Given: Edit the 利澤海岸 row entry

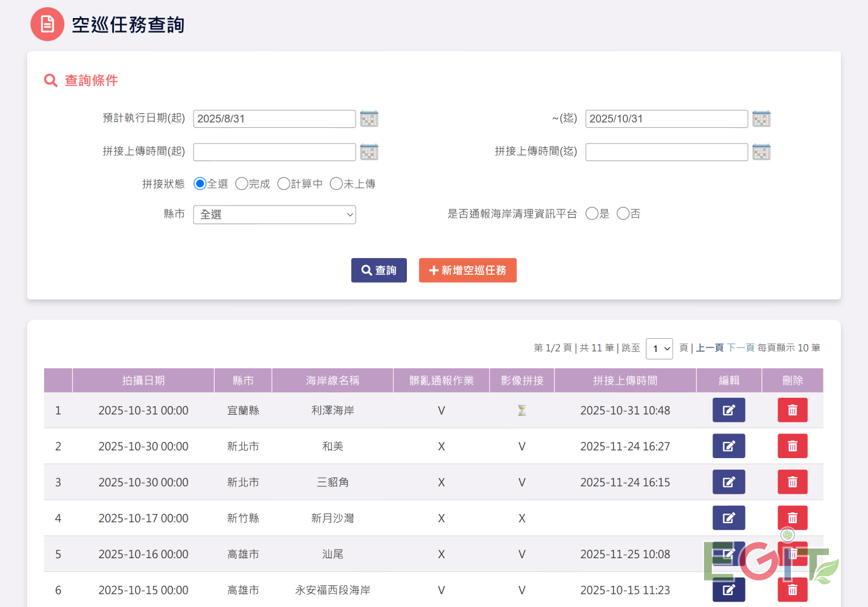Looking at the screenshot, I should (729, 410).
